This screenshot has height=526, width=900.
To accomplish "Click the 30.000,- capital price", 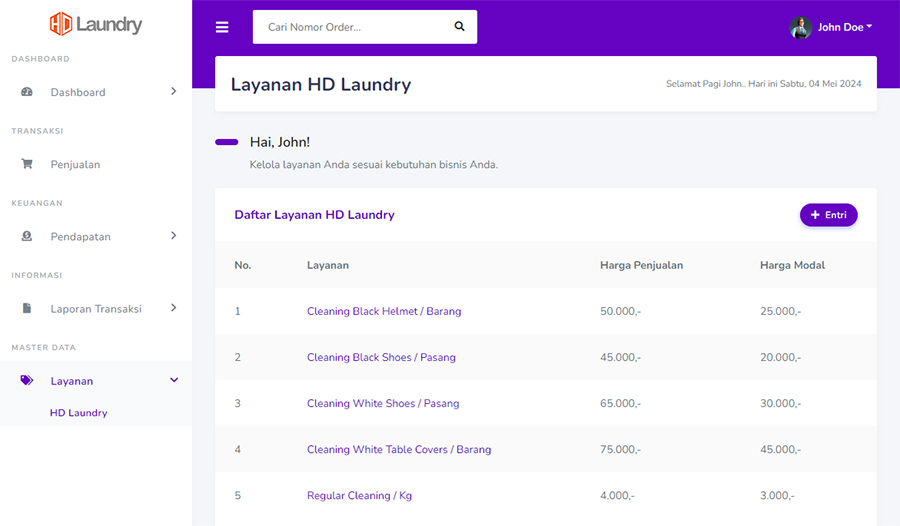I will tap(781, 403).
